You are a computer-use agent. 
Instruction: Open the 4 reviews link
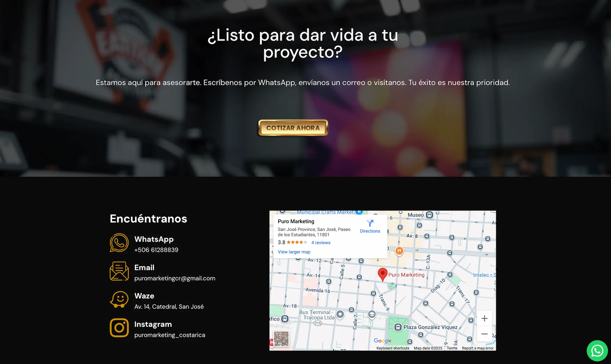click(x=321, y=243)
